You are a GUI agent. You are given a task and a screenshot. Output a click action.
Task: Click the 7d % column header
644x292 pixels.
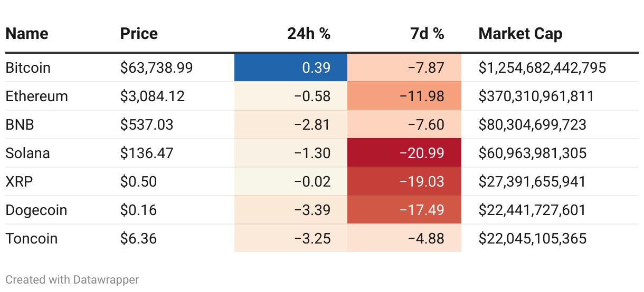(427, 34)
